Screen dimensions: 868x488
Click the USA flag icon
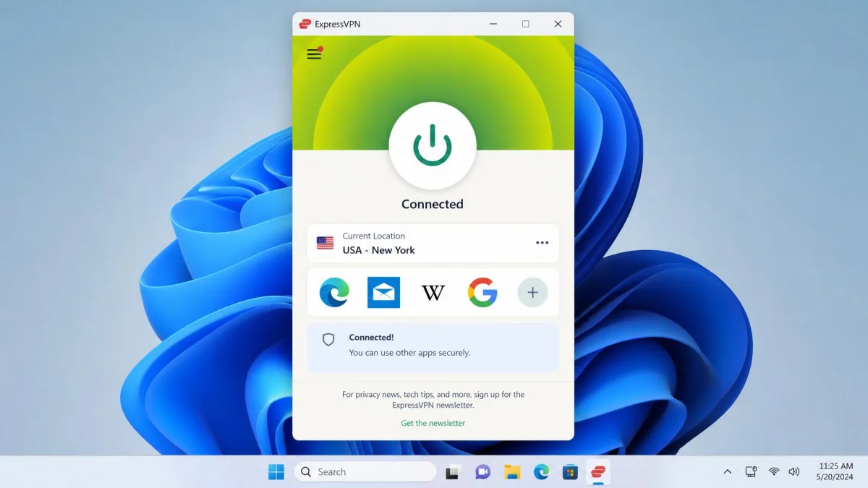[325, 243]
